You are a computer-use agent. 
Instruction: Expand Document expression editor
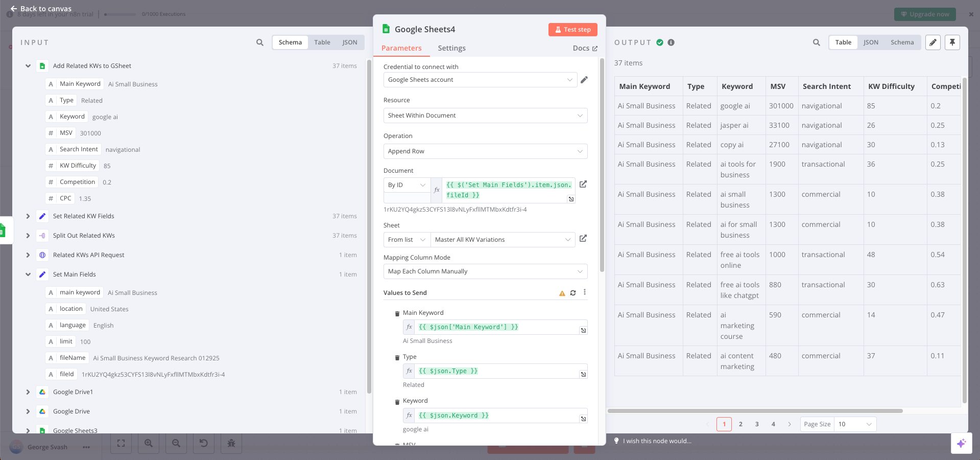(x=571, y=199)
